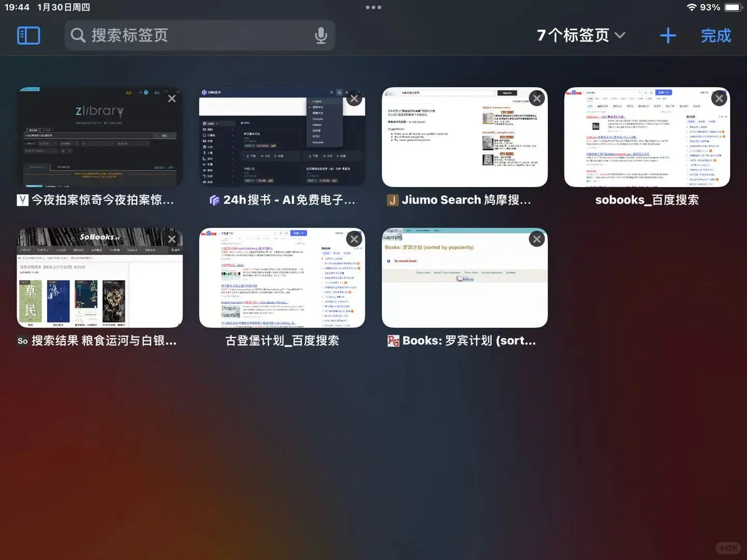Show the sidebar panel
The image size is (747, 560).
29,36
